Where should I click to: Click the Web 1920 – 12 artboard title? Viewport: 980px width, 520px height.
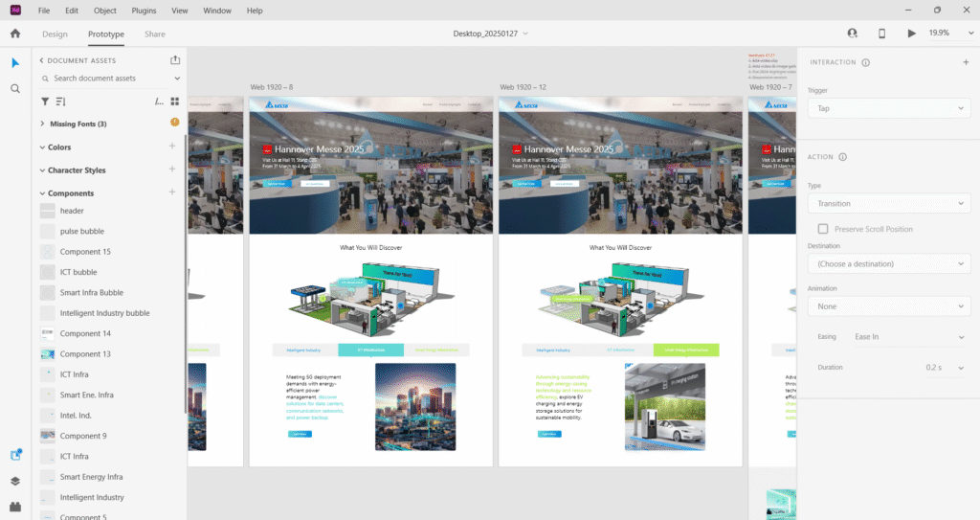click(x=523, y=87)
